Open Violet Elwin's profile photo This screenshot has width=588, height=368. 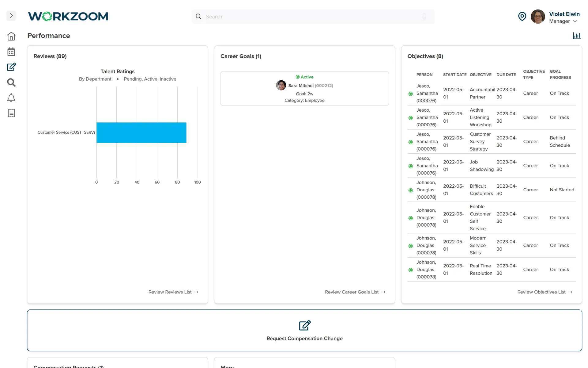coord(538,17)
